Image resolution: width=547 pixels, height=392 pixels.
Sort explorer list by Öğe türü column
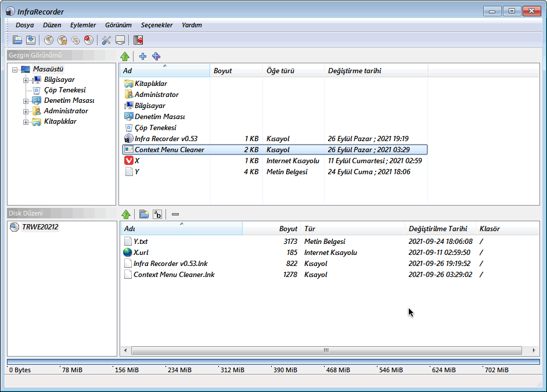click(x=293, y=70)
